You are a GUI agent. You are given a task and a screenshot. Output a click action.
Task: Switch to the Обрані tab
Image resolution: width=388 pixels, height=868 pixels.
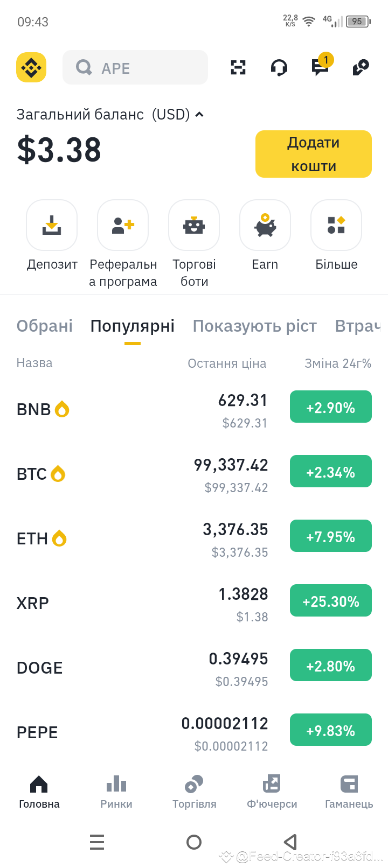[45, 326]
